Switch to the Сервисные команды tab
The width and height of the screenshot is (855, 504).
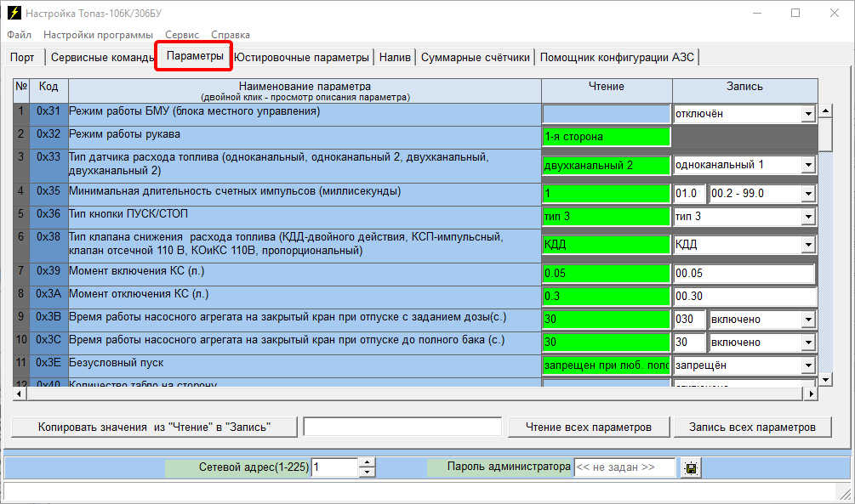coord(102,57)
